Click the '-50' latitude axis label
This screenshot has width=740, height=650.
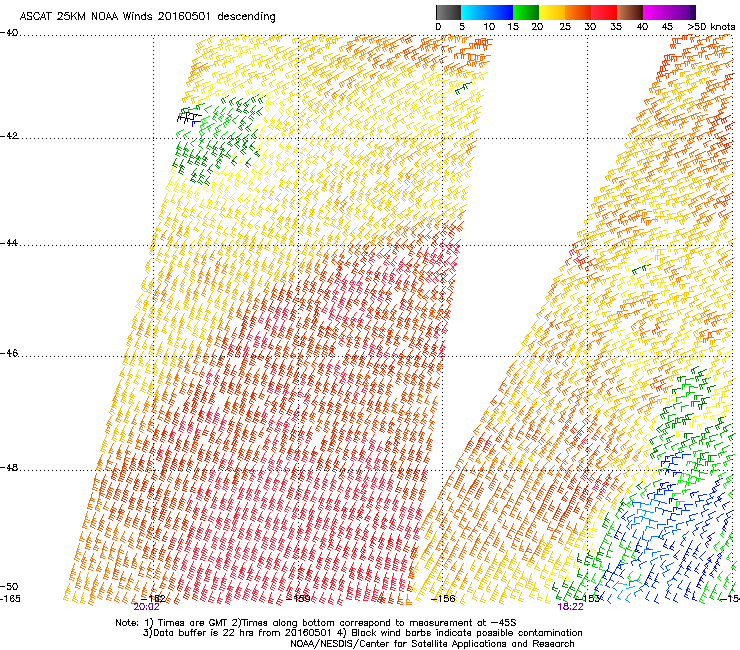[x=9, y=586]
